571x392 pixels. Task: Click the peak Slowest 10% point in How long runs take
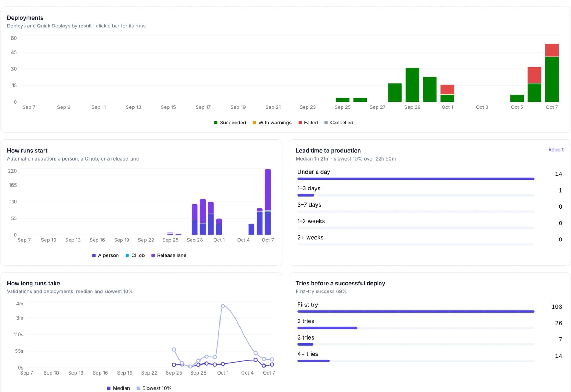pos(223,306)
